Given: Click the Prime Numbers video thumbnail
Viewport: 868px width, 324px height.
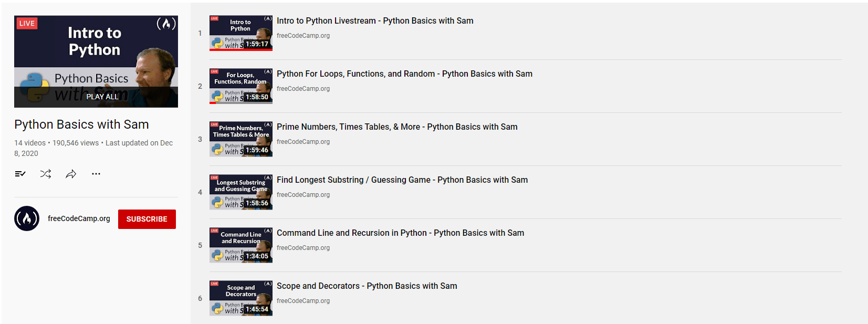Looking at the screenshot, I should pos(240,139).
